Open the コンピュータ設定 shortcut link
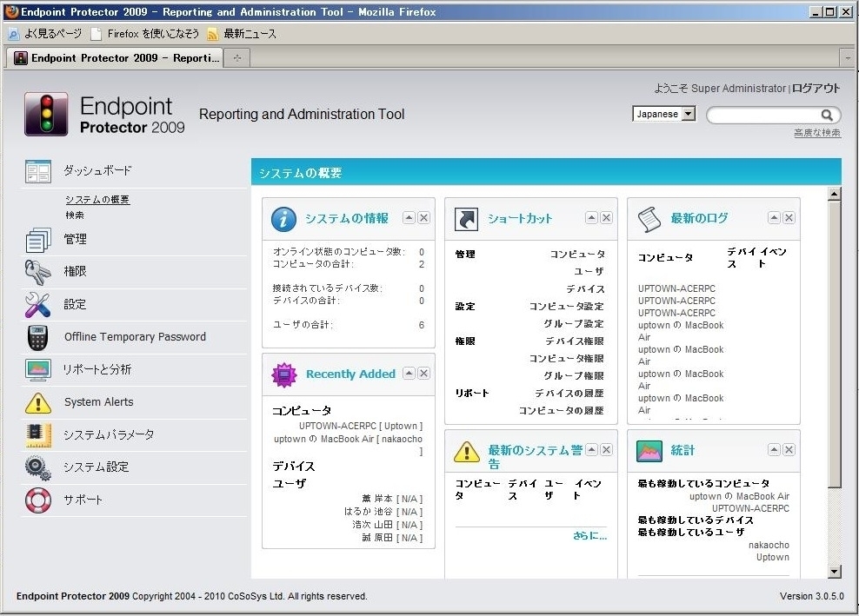The width and height of the screenshot is (859, 616). (x=567, y=307)
